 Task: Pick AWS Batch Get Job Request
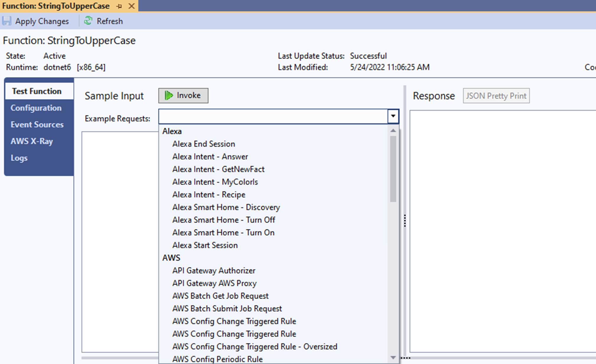point(220,296)
